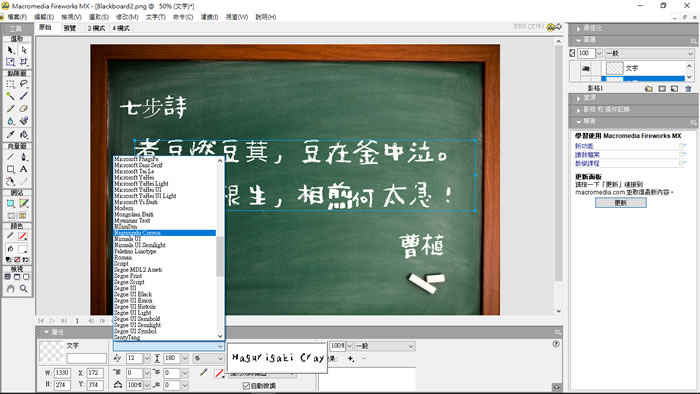Image resolution: width=700 pixels, height=394 pixels.
Task: Select the Pencil tool
Action: click(x=10, y=108)
